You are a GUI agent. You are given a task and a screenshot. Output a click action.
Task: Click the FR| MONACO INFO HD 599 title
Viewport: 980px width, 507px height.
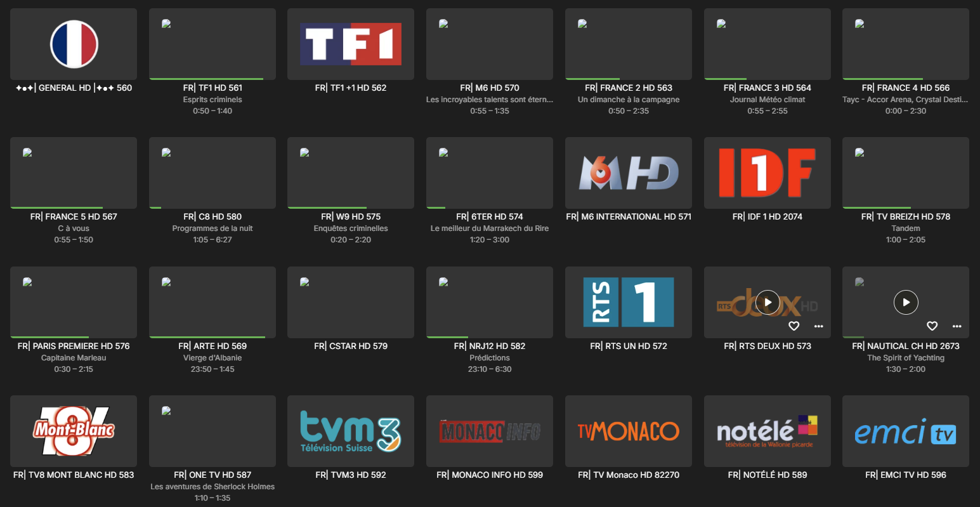point(490,475)
